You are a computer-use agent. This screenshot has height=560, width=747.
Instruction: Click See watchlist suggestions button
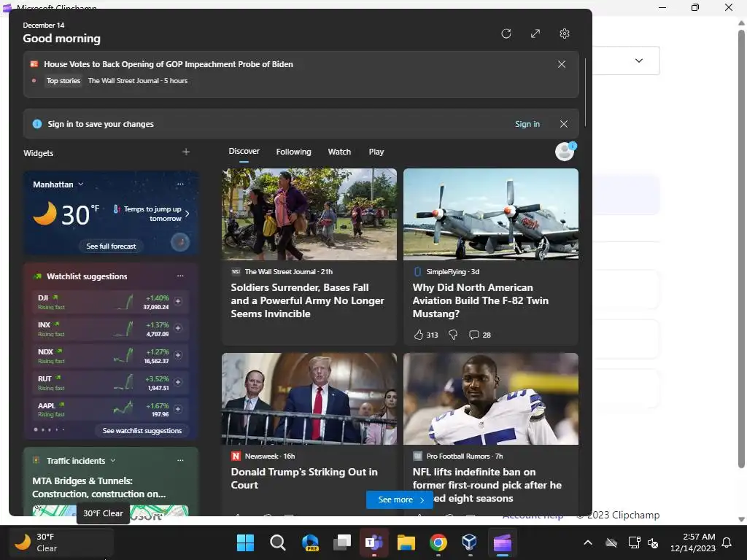(142, 430)
